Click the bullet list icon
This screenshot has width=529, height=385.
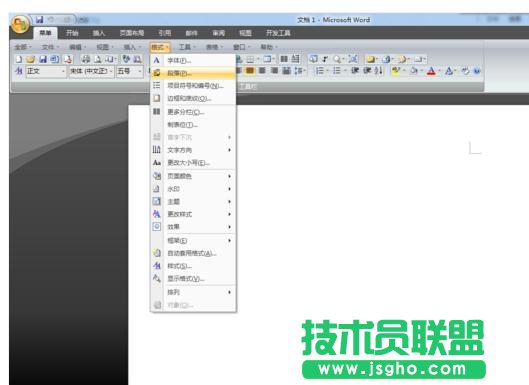tap(337, 71)
